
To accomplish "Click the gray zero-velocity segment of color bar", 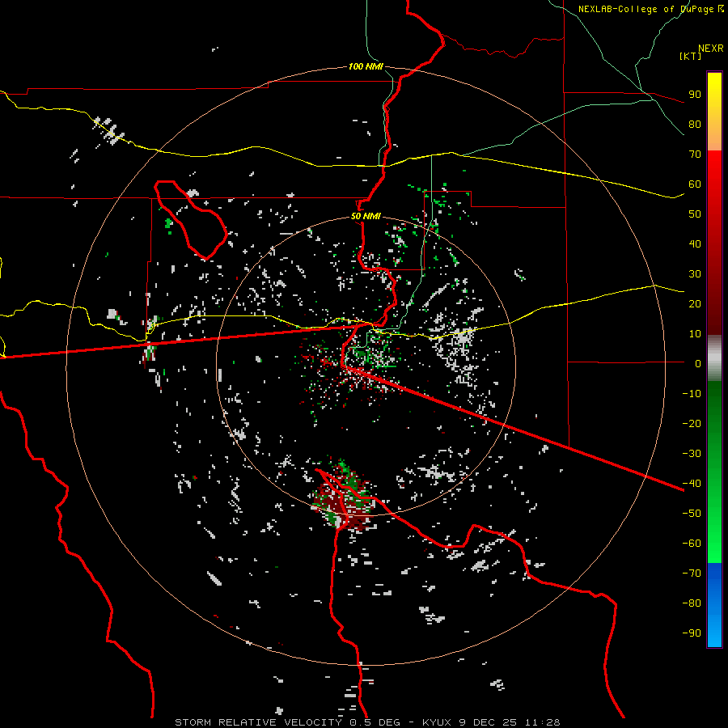I will coord(714,358).
